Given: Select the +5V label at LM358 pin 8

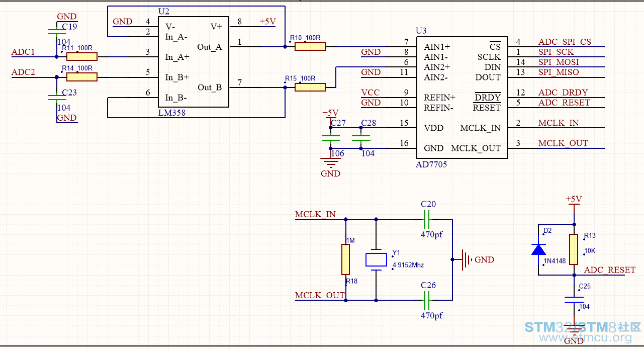Looking at the screenshot, I should 267,22.
